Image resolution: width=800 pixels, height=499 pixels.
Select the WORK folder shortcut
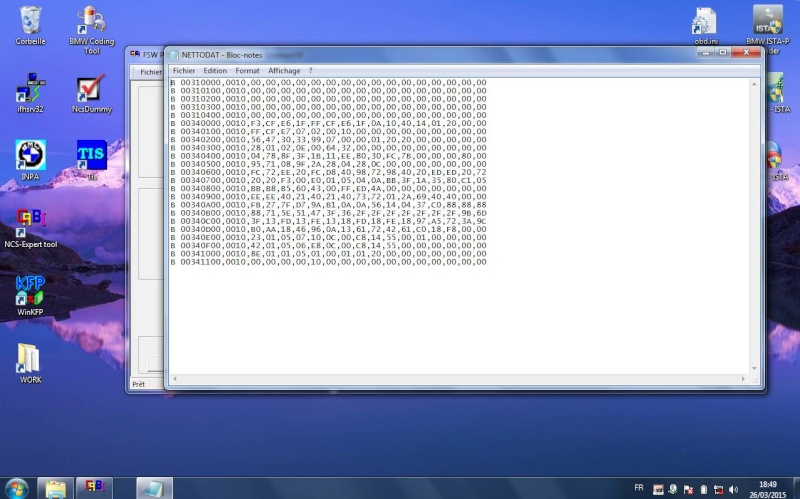pyautogui.click(x=30, y=363)
